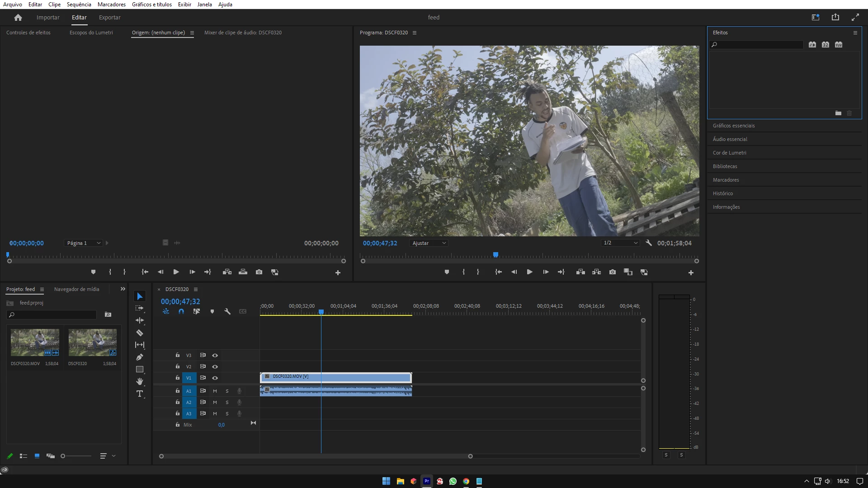Expand the Página 1 dropdown
This screenshot has width=868, height=488.
click(x=84, y=243)
